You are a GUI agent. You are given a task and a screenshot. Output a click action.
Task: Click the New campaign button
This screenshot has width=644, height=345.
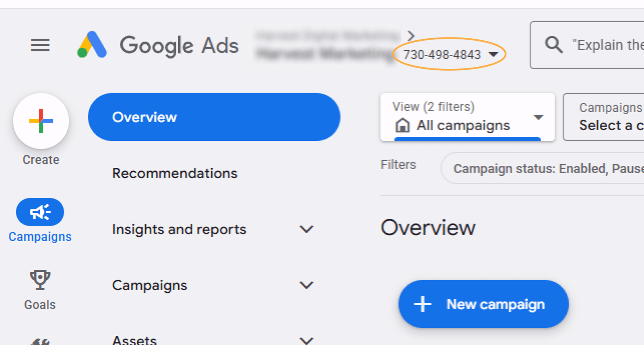pos(483,304)
